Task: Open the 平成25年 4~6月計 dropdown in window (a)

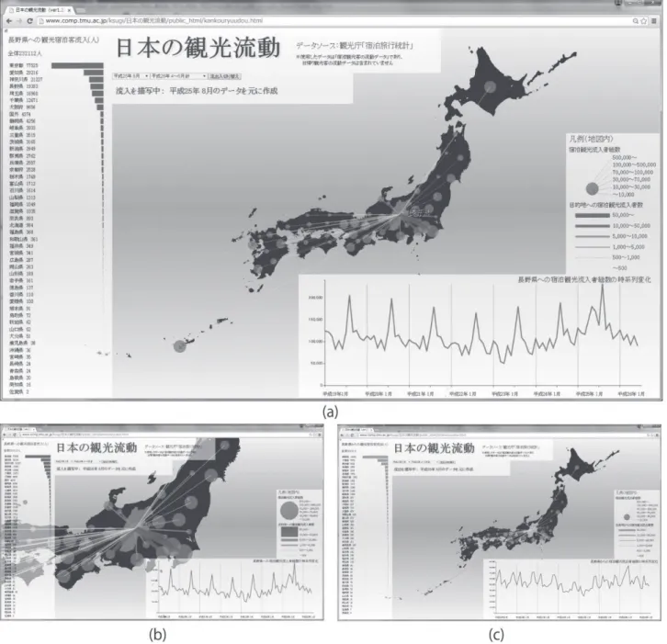Action: pos(178,76)
